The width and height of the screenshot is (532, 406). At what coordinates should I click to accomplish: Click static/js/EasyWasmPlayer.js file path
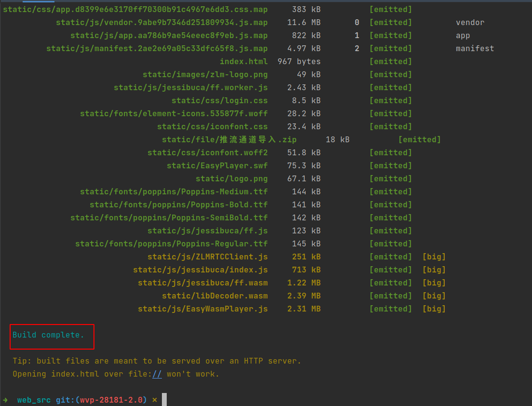click(x=202, y=309)
